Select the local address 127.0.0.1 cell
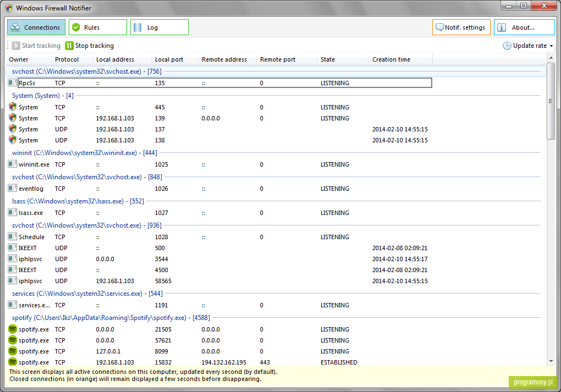 click(x=108, y=351)
